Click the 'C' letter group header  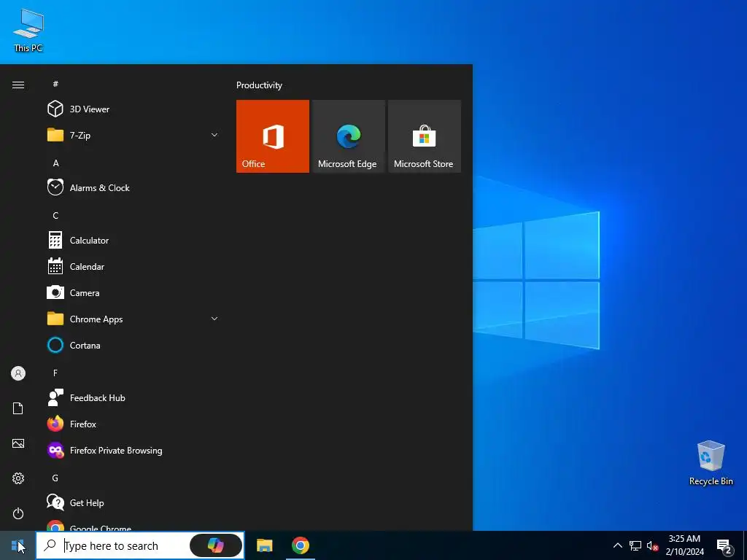55,215
